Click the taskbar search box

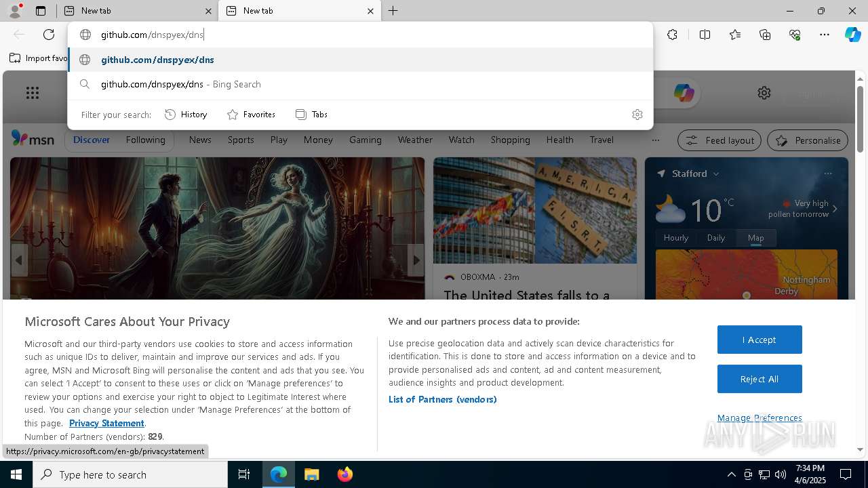point(130,474)
